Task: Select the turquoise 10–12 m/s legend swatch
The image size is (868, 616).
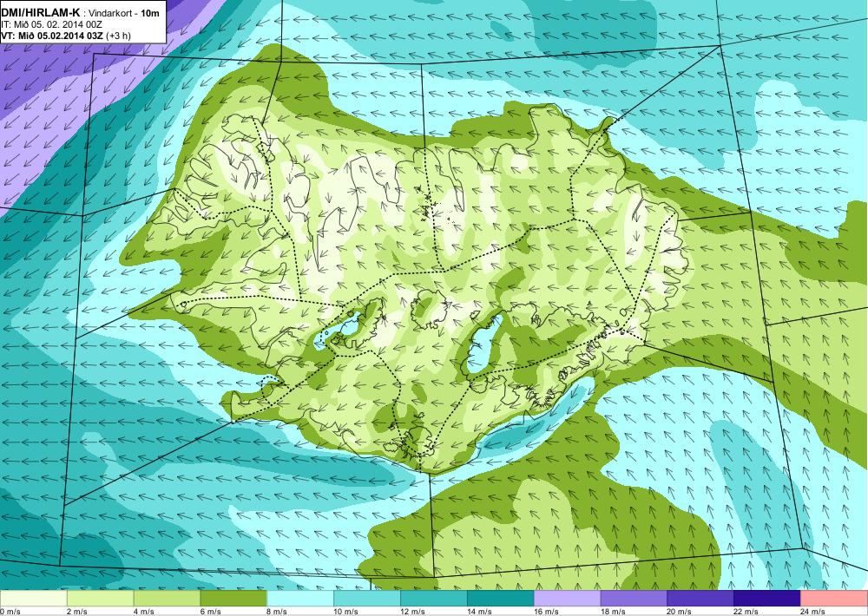Action: (367, 599)
